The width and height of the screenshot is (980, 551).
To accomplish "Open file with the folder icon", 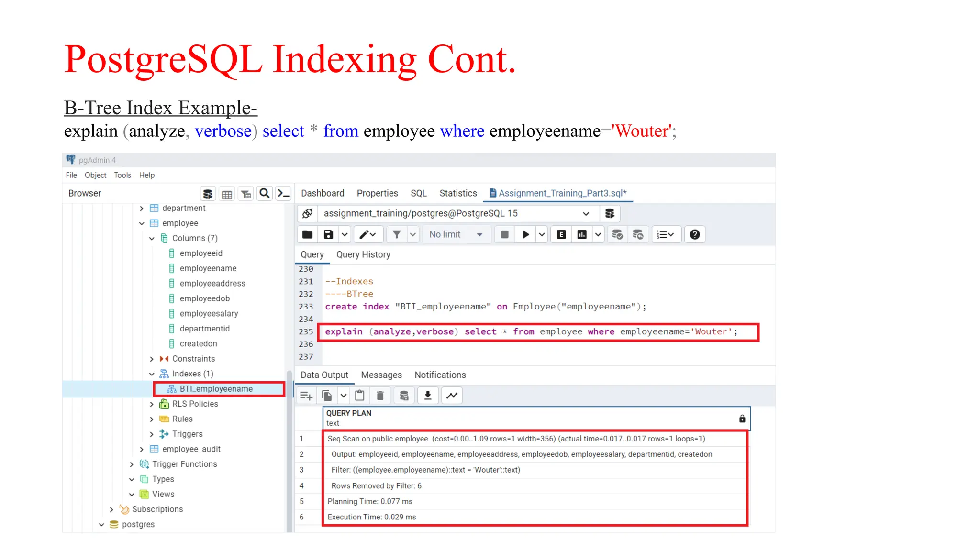I will 308,234.
